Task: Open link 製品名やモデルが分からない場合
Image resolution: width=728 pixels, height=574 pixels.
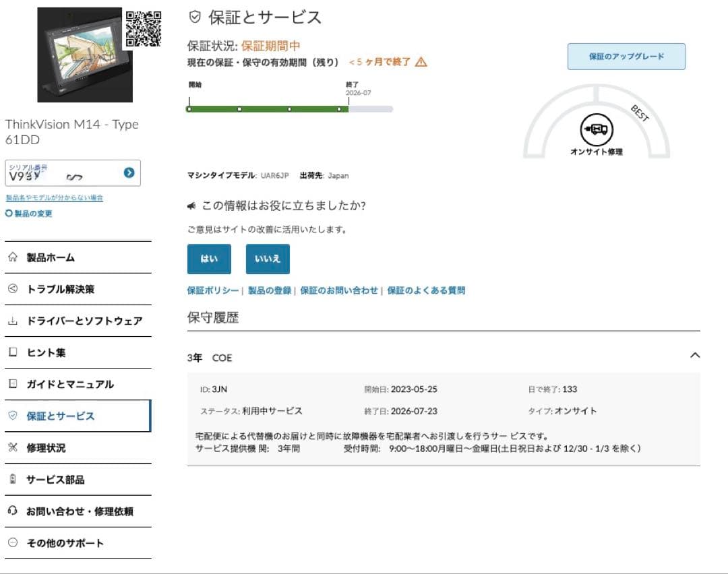Action: click(55, 197)
